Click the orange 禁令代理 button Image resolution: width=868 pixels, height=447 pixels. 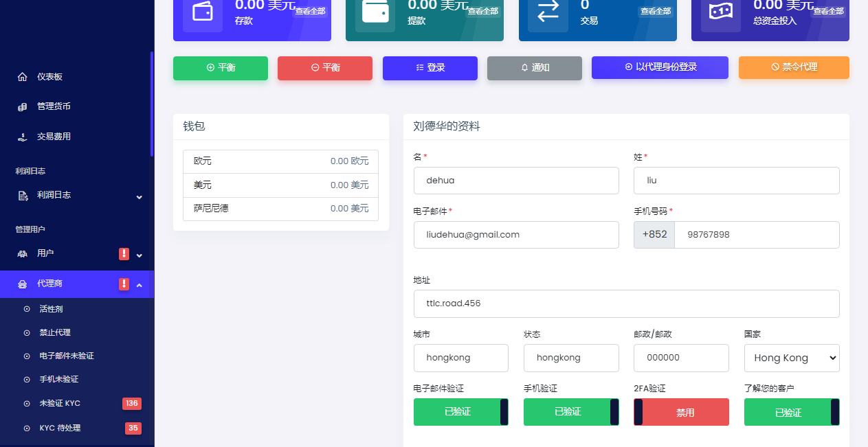[x=794, y=67]
